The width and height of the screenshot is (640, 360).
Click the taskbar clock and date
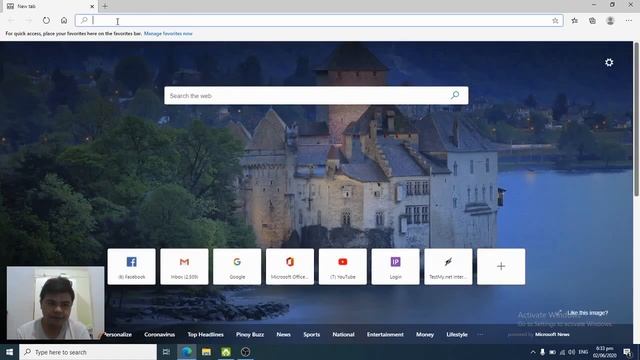tap(604, 352)
